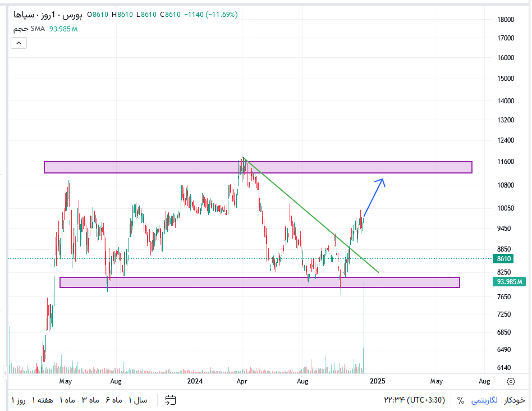532x411 pixels.
Task: Click the 18000 price scale label
Action: pyautogui.click(x=506, y=19)
